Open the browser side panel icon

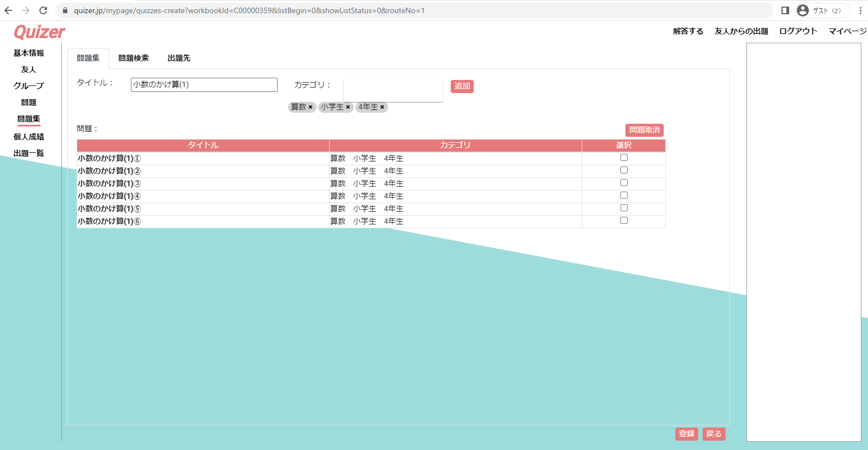click(785, 10)
